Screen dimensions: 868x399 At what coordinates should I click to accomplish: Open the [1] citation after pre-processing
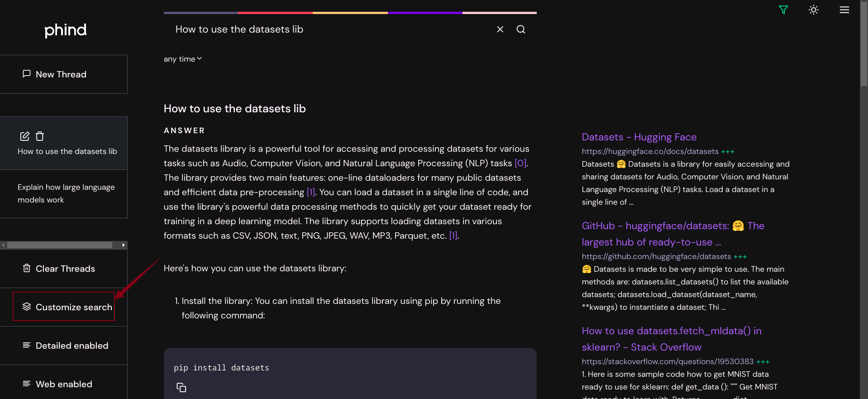(310, 192)
